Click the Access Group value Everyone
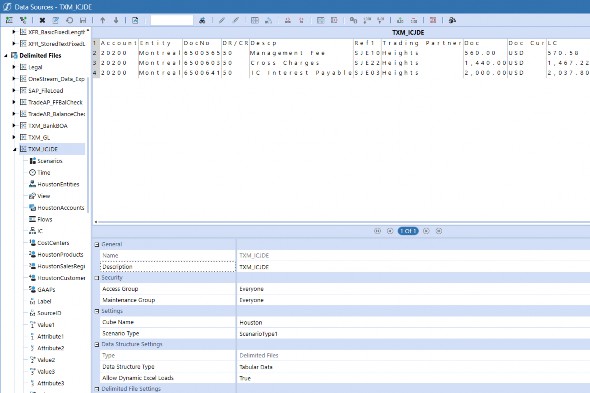Screen dimensions: 590x393 252,289
